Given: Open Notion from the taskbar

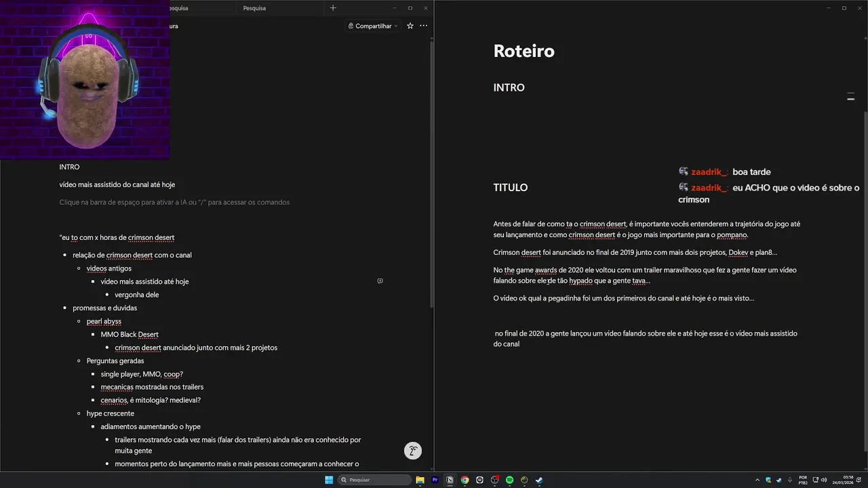Looking at the screenshot, I should [450, 480].
